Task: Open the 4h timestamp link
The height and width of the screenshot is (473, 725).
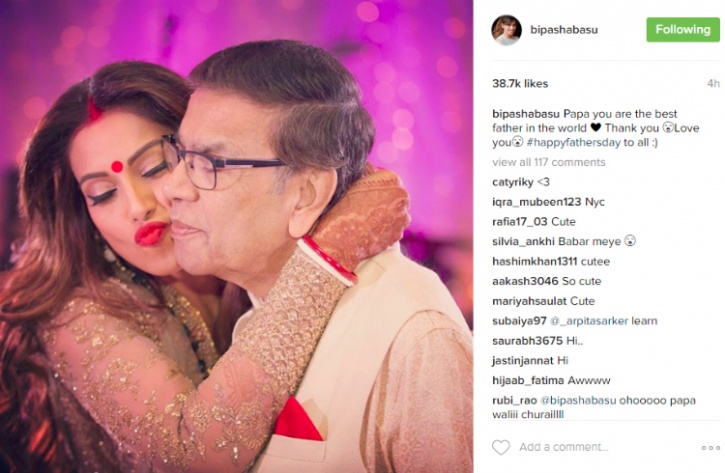Action: pos(713,84)
